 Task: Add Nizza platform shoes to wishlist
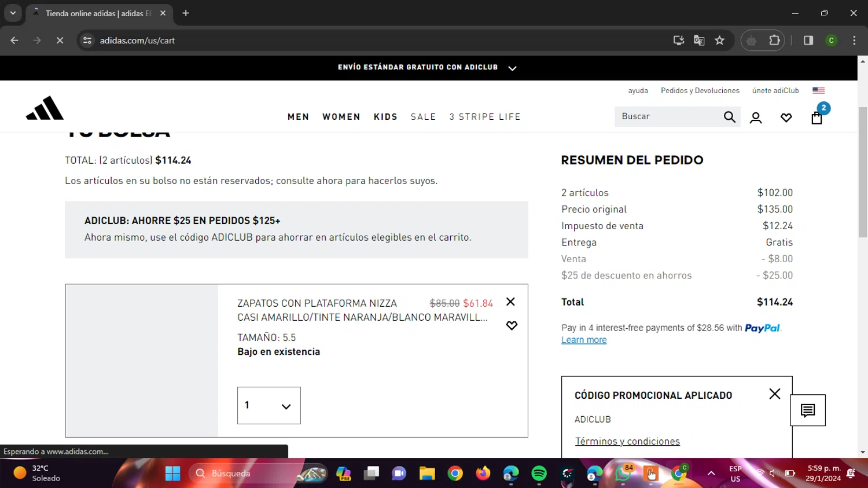pyautogui.click(x=512, y=325)
